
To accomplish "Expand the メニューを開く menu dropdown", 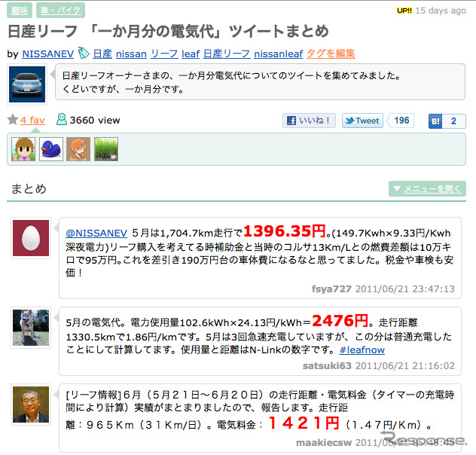I will 427,189.
